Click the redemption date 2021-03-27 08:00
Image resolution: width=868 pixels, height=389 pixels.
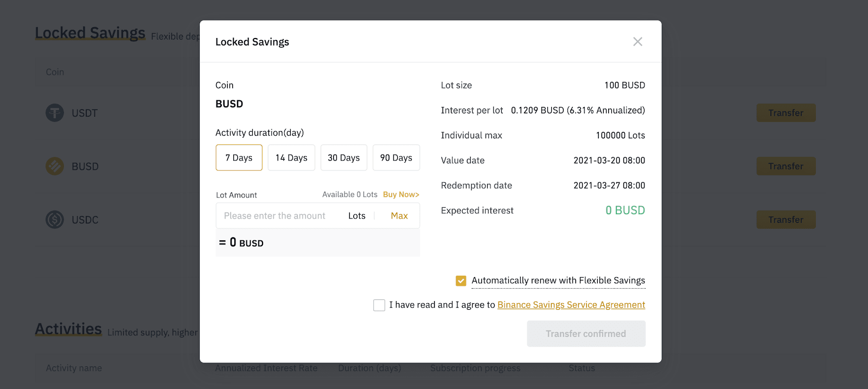coord(609,185)
